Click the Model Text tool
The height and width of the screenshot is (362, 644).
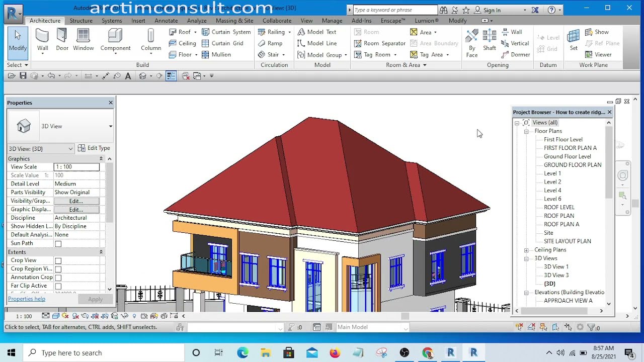point(316,32)
